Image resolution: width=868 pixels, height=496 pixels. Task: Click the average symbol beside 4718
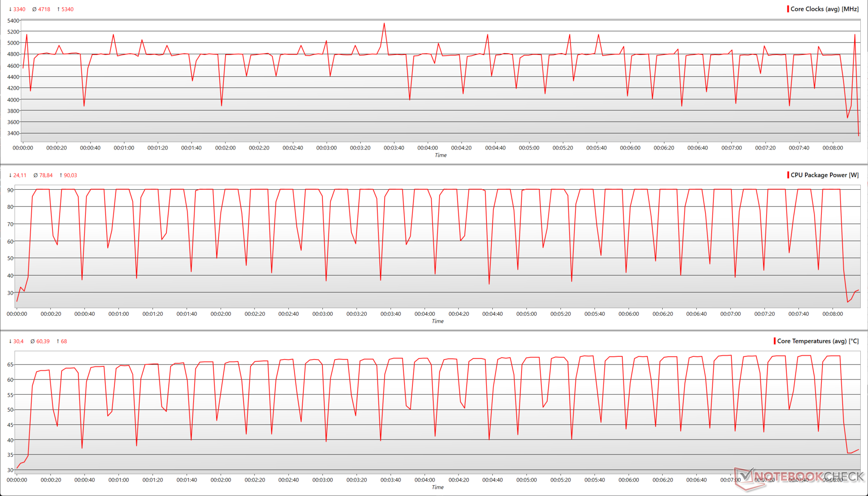(x=34, y=9)
